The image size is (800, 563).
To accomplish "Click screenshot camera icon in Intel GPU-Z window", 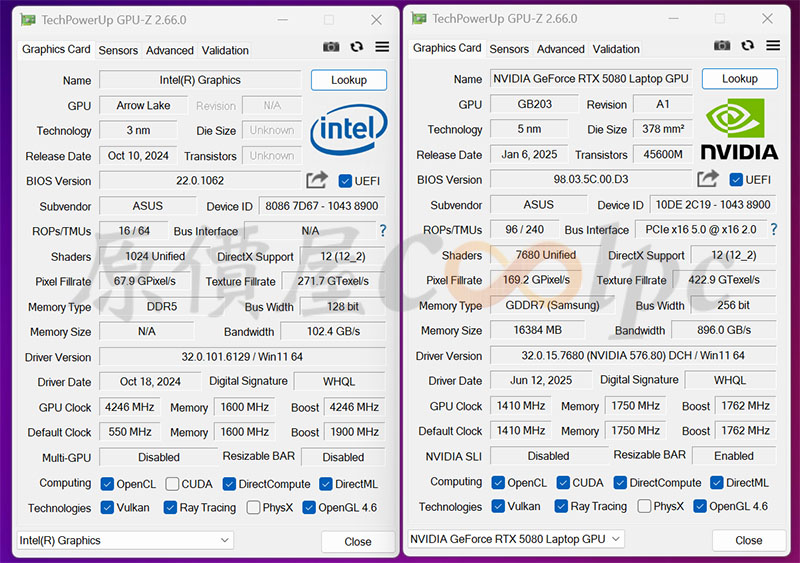I will (x=331, y=47).
